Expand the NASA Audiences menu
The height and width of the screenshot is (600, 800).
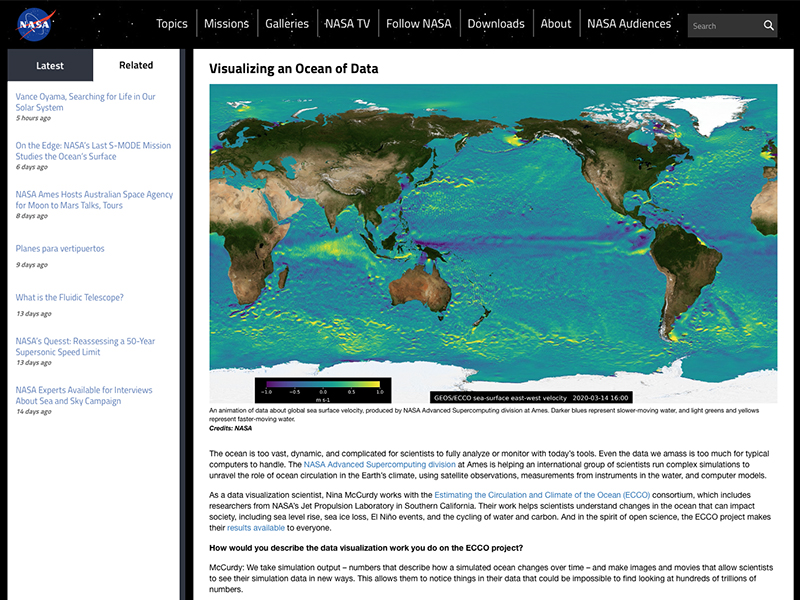pos(630,24)
